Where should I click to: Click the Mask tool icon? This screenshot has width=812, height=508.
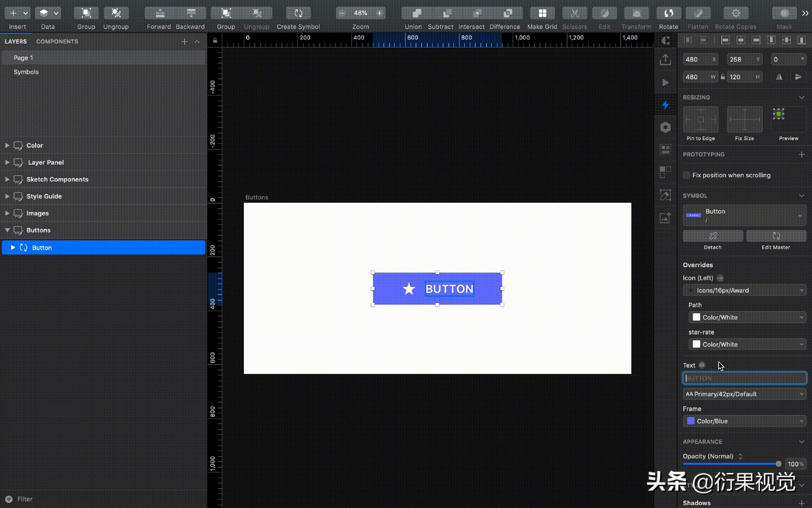click(x=784, y=13)
